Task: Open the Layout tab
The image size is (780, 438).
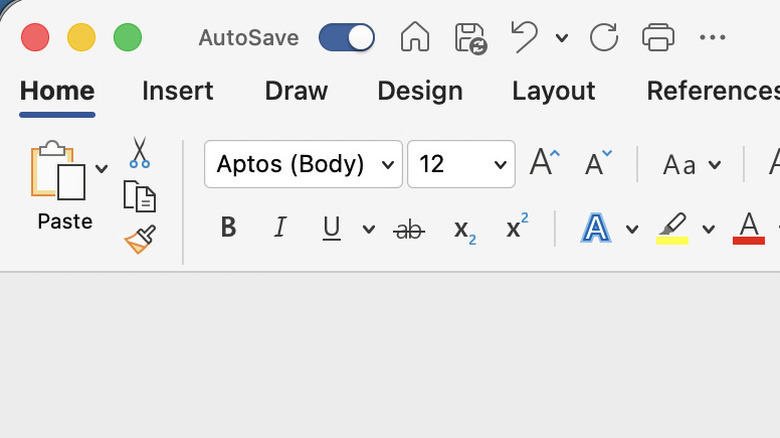Action: click(x=554, y=91)
